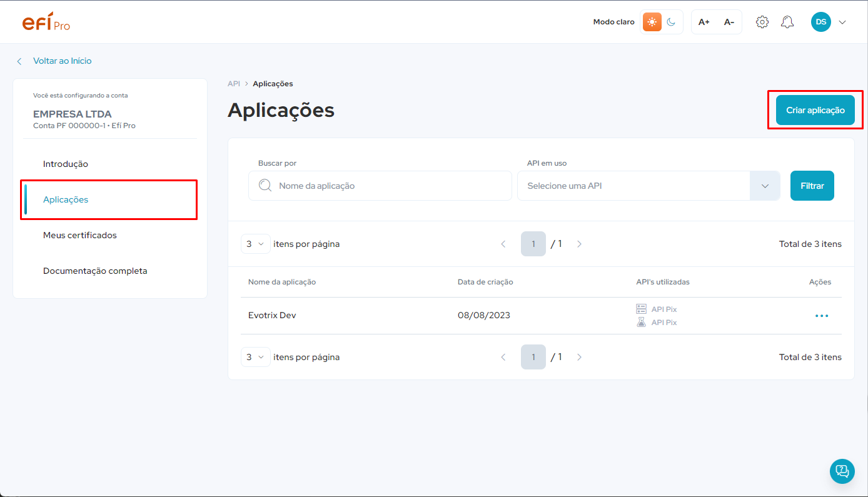Open the chat support bubble icon
This screenshot has width=868, height=497.
[x=842, y=471]
